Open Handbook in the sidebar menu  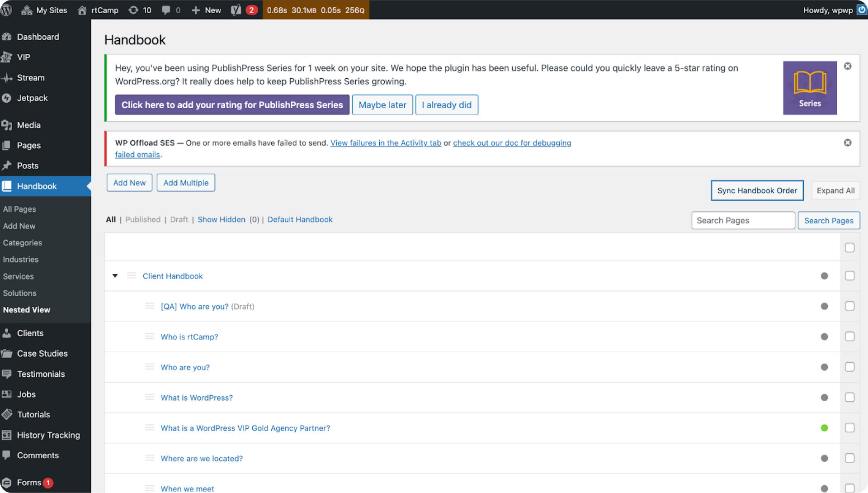pyautogui.click(x=45, y=186)
